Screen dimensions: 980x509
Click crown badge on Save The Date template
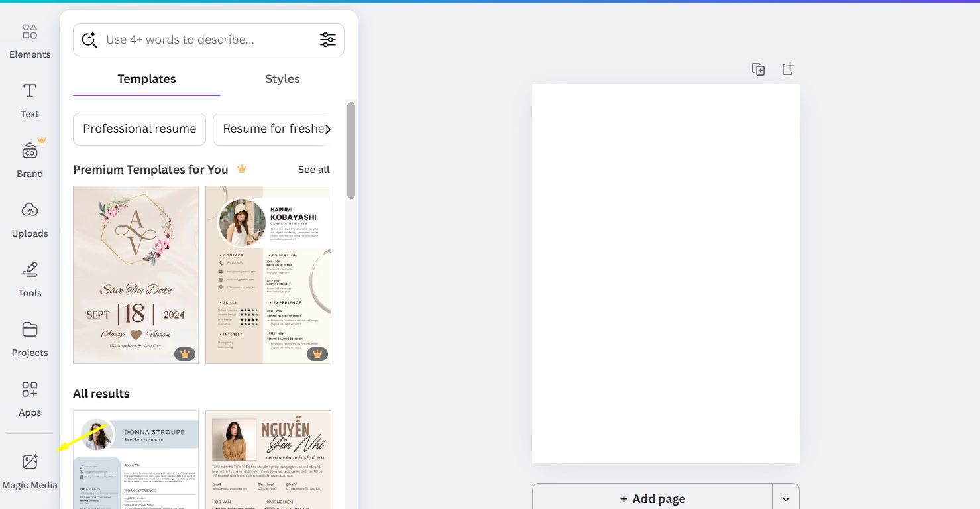tap(185, 354)
